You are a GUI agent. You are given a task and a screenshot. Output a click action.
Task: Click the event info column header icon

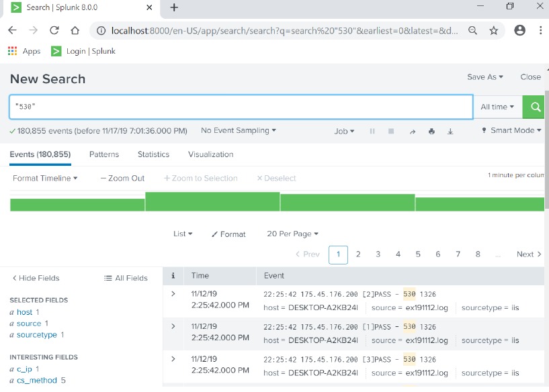(x=173, y=276)
